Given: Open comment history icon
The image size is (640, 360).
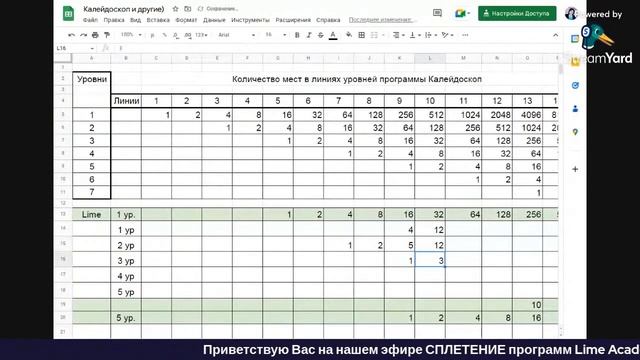Looking at the screenshot, I should pos(437,13).
